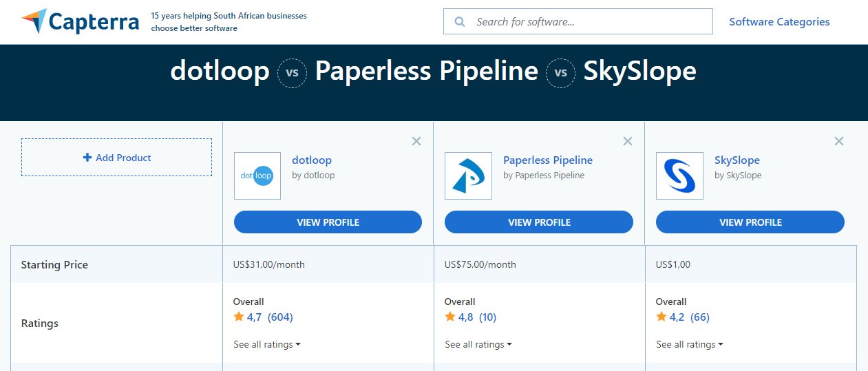Open the SkySlope product name link

point(737,160)
